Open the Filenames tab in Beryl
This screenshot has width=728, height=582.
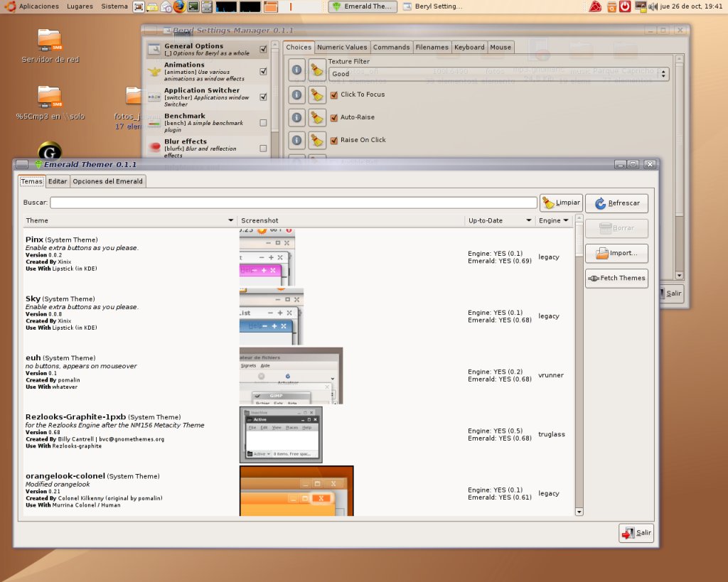pyautogui.click(x=432, y=48)
